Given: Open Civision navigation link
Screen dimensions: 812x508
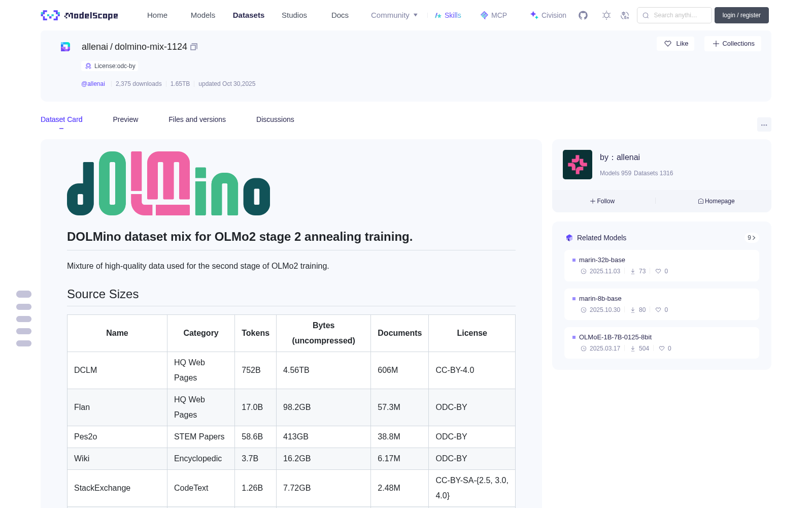Looking at the screenshot, I should click(x=548, y=15).
